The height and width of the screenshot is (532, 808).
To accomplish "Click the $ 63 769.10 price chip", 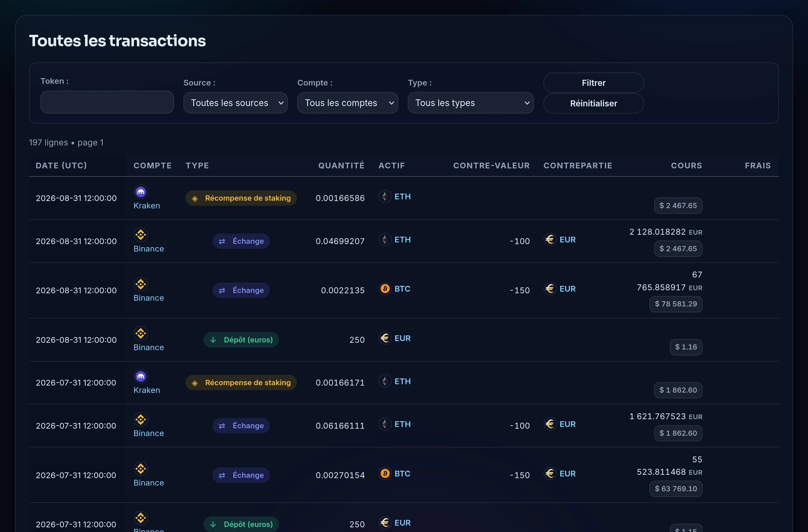I will 676,489.
